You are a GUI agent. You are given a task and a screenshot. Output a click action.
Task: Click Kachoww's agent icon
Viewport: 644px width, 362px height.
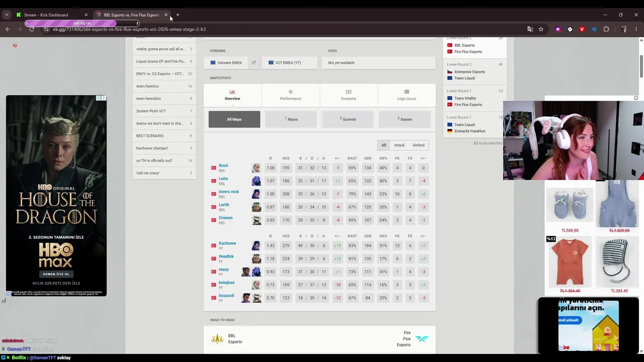pyautogui.click(x=256, y=246)
